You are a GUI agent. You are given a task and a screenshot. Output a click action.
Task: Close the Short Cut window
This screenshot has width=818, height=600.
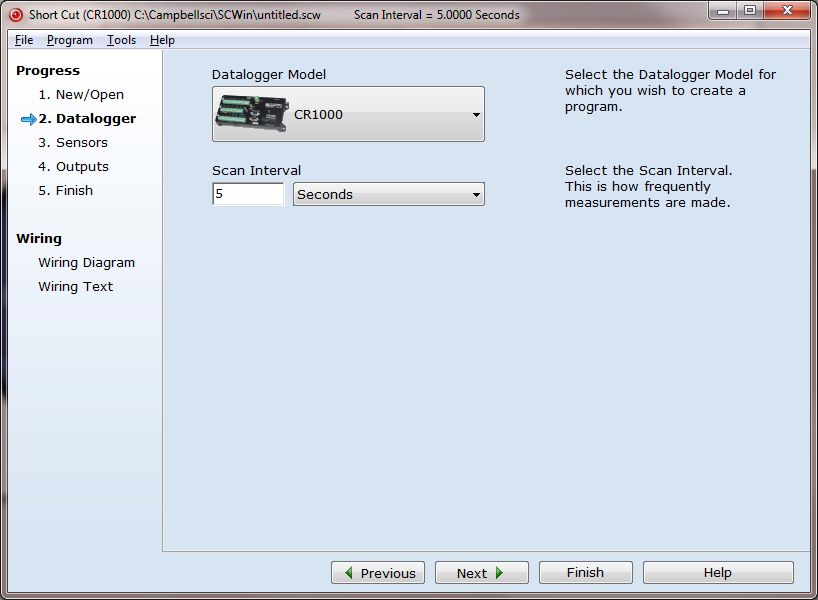click(788, 10)
